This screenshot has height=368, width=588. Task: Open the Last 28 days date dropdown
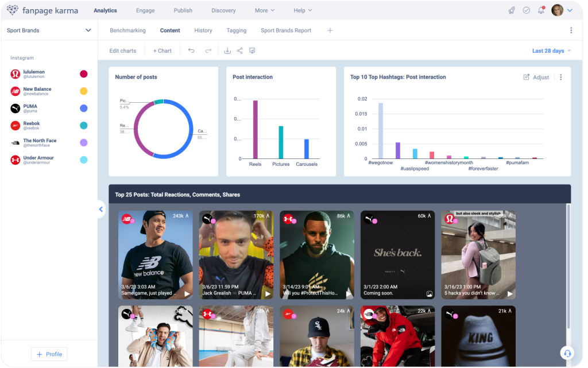pyautogui.click(x=551, y=51)
